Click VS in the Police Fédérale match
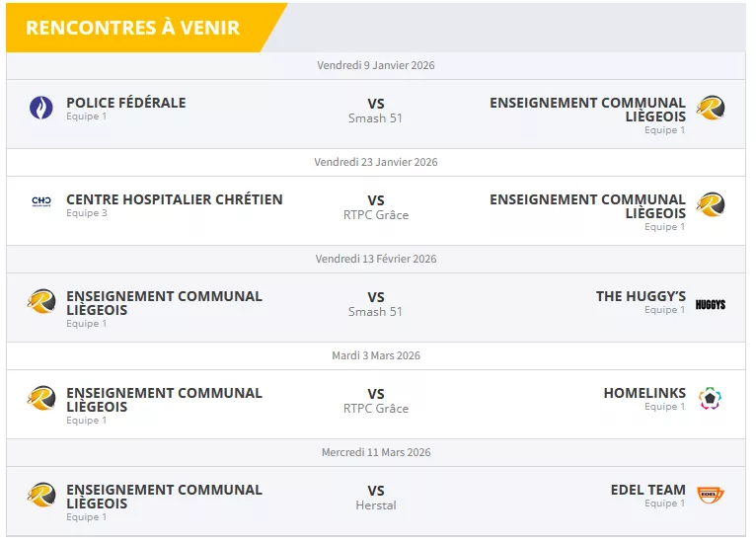The width and height of the screenshot is (756, 542). (x=376, y=104)
